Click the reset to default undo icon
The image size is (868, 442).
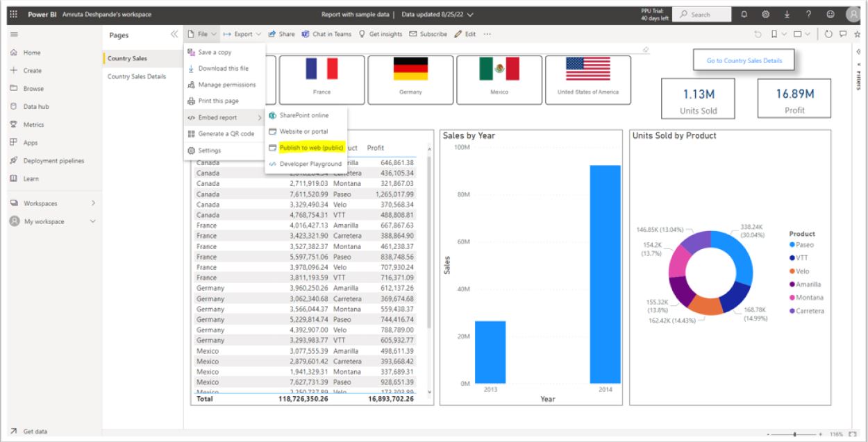[758, 34]
